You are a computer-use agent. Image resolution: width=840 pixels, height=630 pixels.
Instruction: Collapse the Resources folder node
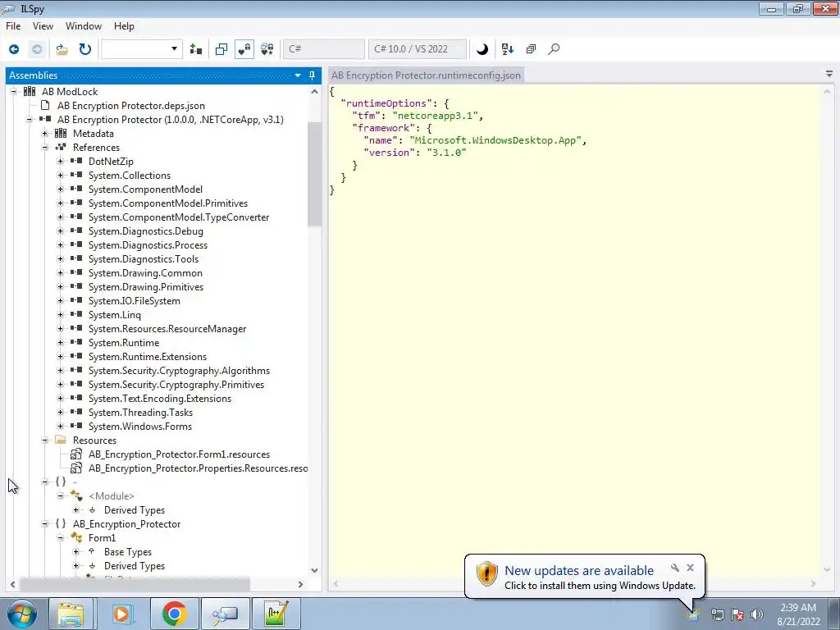pyautogui.click(x=44, y=441)
